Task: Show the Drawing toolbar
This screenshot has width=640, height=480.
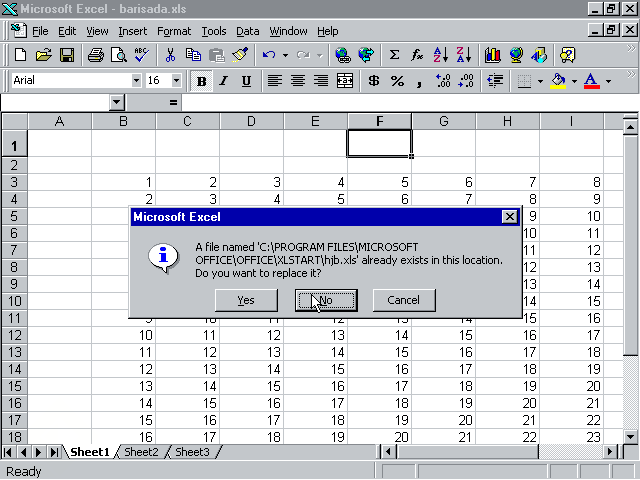Action: [539, 55]
